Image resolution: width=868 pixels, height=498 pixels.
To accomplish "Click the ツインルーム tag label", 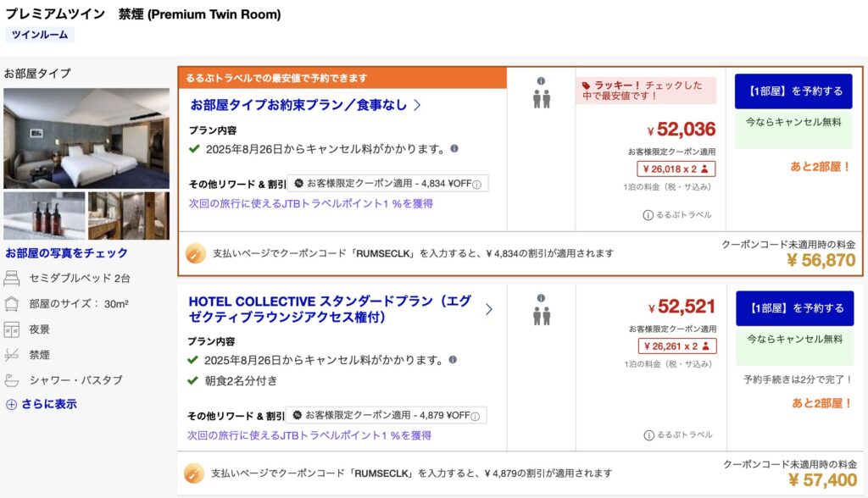I will [40, 35].
